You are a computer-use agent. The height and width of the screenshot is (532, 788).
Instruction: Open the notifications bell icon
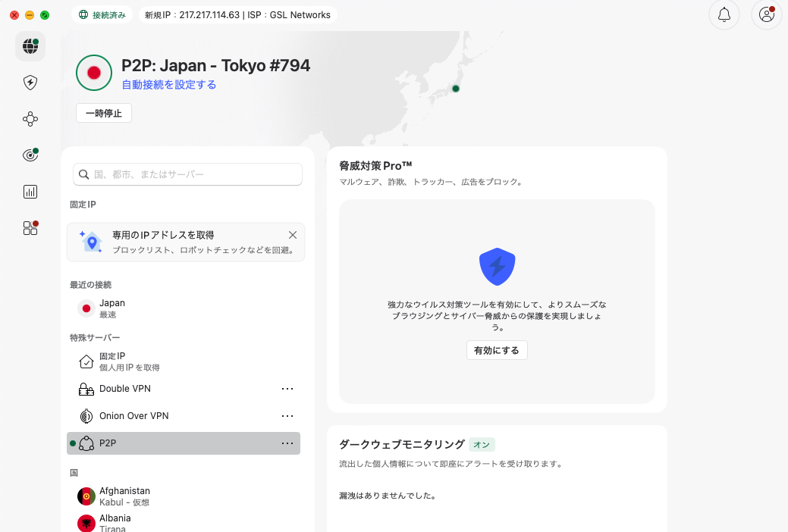coord(724,15)
